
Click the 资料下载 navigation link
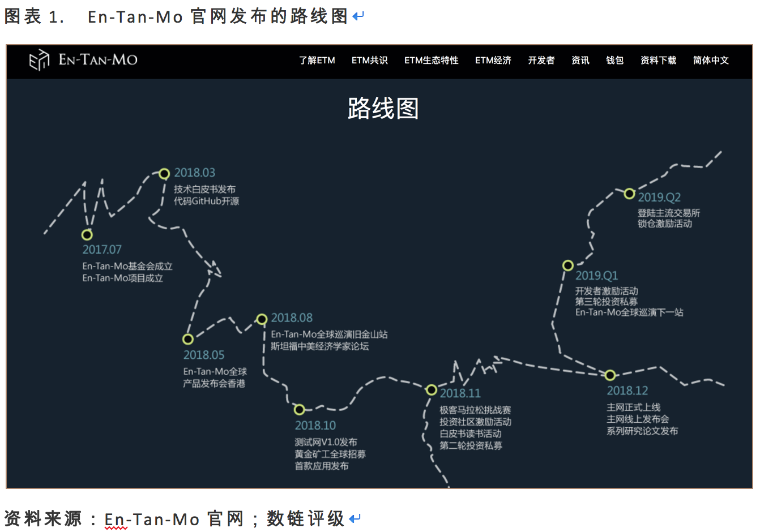(659, 61)
